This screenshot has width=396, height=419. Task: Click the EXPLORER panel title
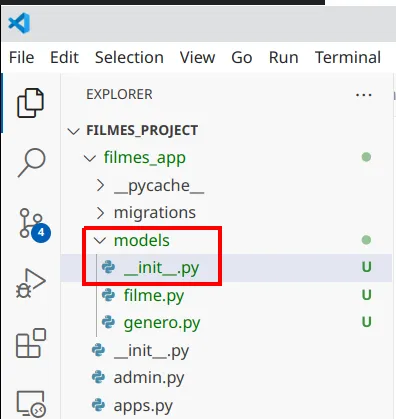point(119,95)
